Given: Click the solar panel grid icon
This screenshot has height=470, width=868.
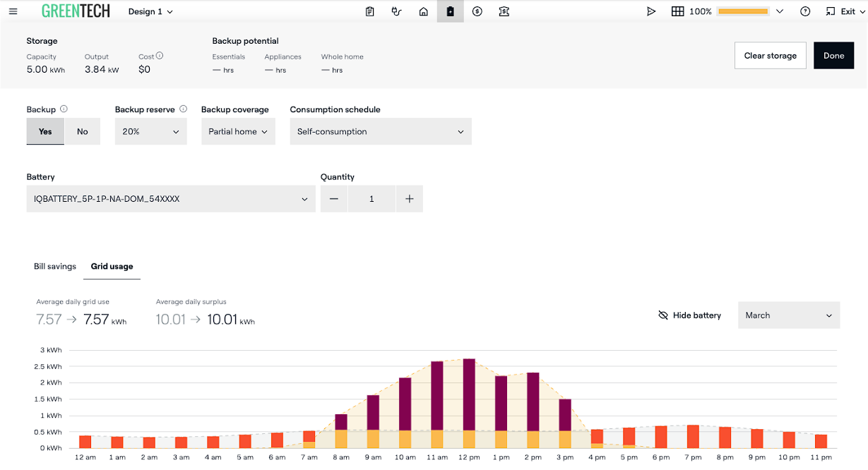Looking at the screenshot, I should [678, 11].
